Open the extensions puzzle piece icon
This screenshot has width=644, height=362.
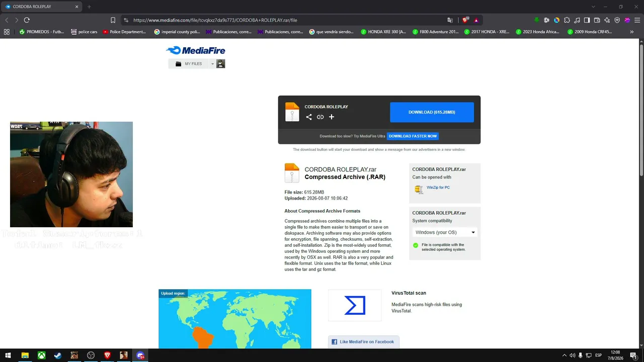pos(567,20)
